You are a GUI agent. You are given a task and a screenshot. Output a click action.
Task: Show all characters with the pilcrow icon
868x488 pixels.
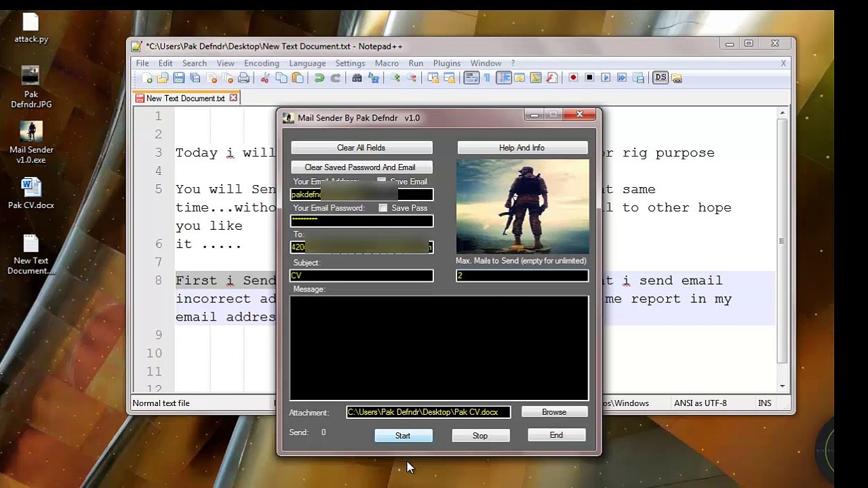point(487,78)
